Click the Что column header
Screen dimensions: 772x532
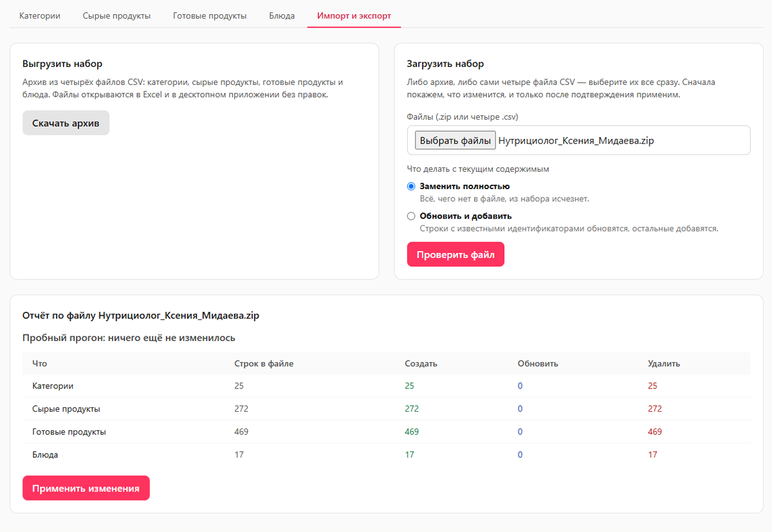(40, 363)
